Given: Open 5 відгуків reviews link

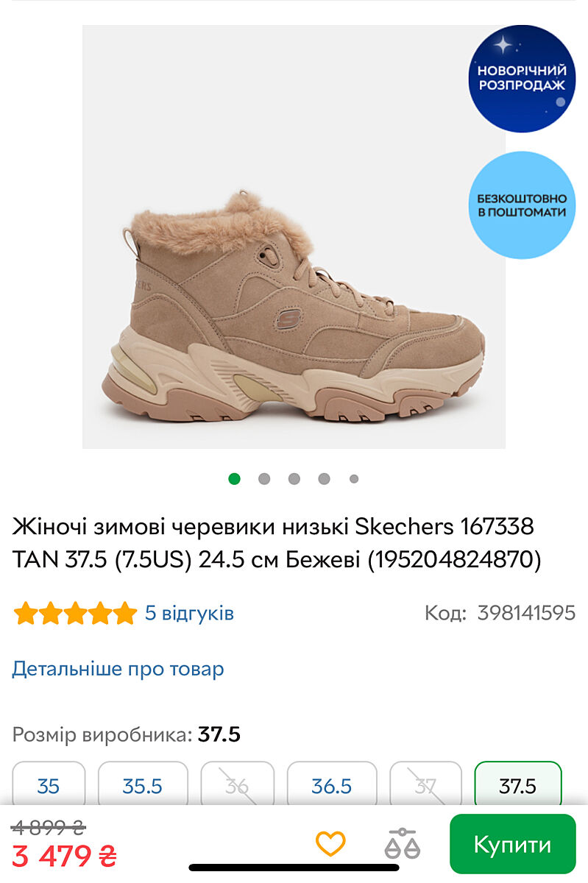Looking at the screenshot, I should click(189, 613).
